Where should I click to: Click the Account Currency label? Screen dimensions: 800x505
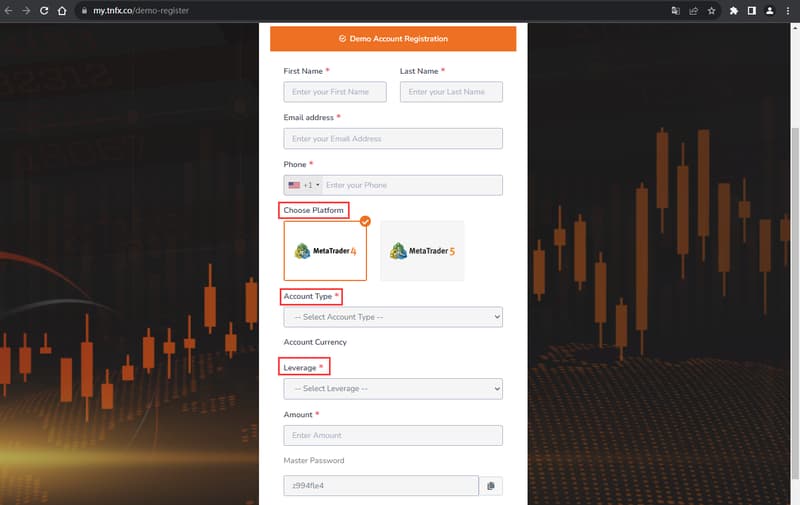tap(315, 342)
